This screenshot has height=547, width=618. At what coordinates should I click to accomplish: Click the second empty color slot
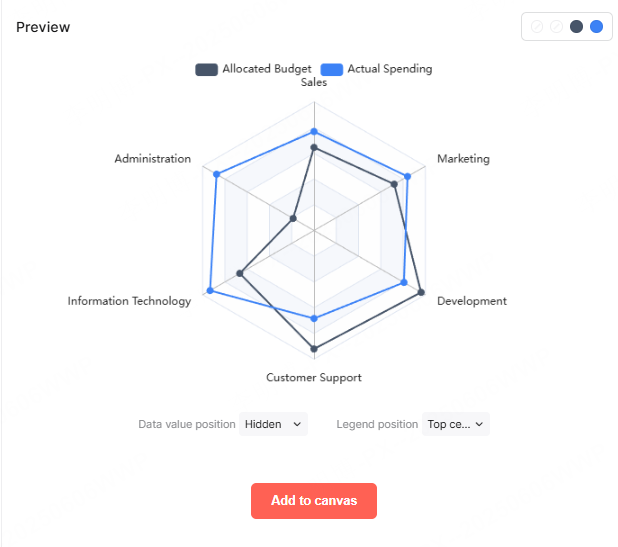tap(556, 27)
